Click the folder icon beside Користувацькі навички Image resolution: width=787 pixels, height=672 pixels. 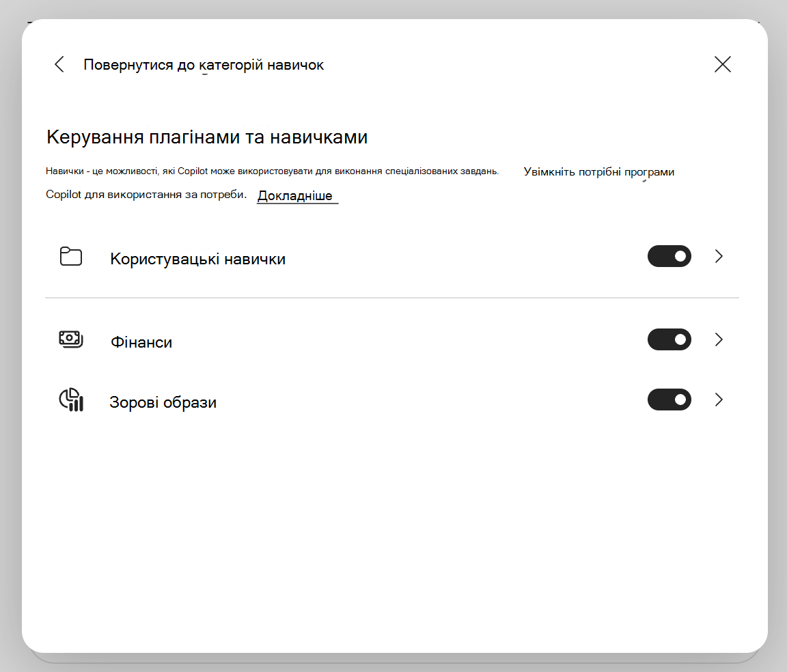point(71,257)
